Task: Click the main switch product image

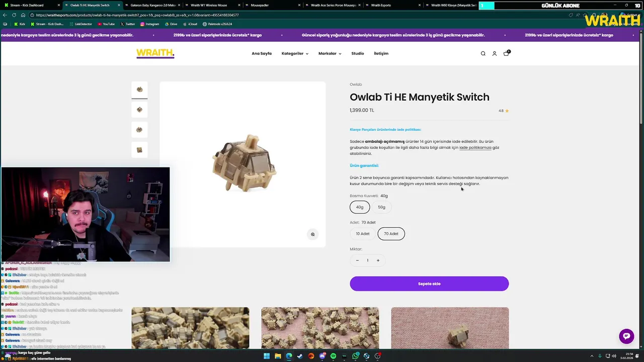Action: point(243,164)
